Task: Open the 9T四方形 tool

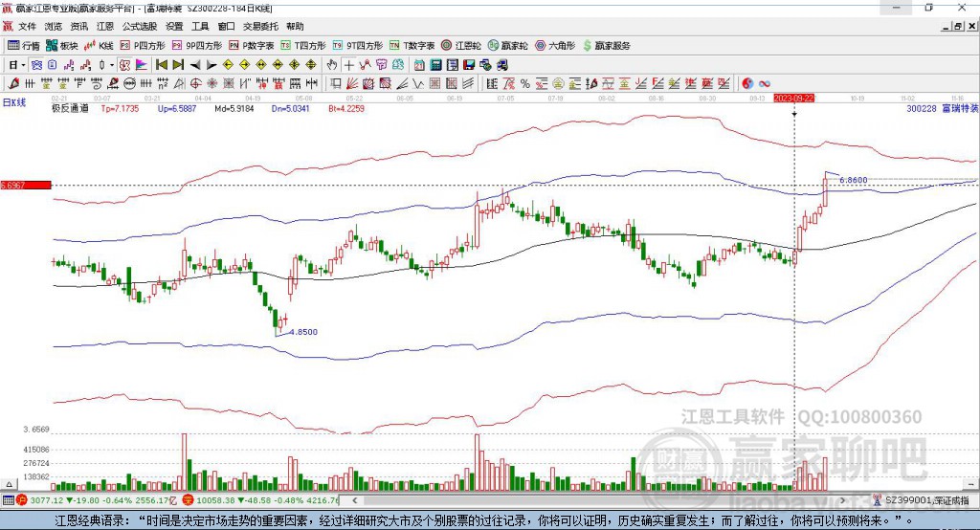Action: (x=358, y=46)
